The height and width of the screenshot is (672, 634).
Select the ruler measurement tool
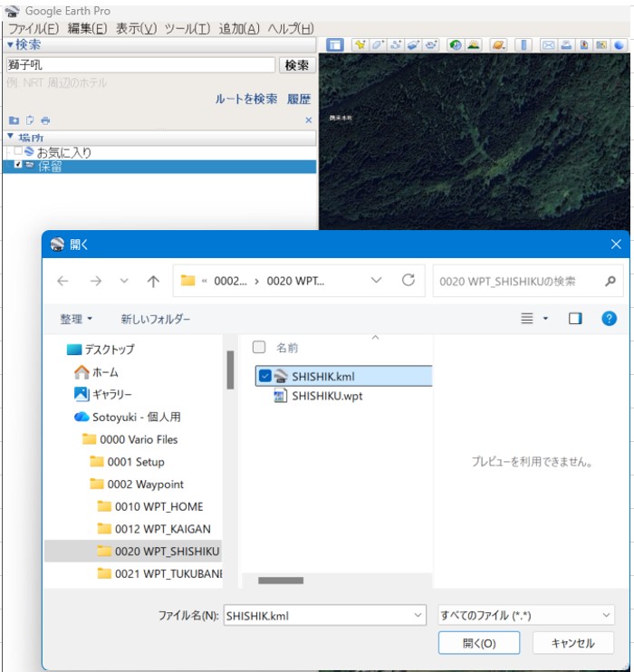tap(524, 44)
